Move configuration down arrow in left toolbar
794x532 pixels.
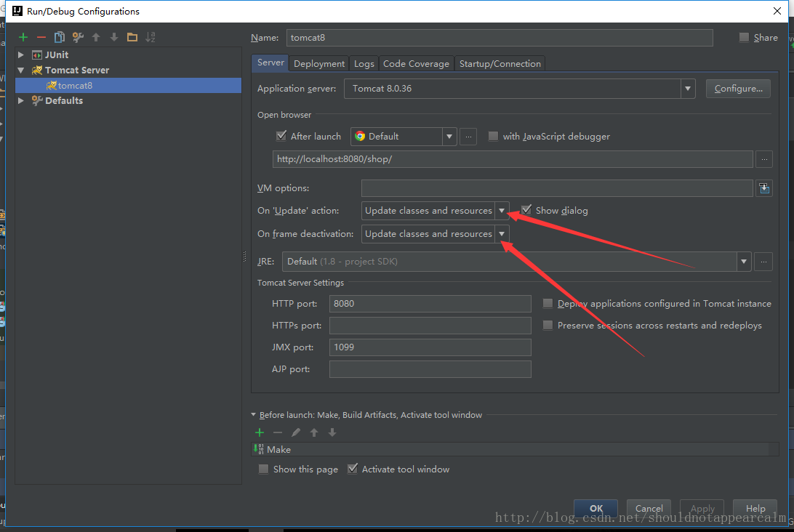[x=114, y=37]
